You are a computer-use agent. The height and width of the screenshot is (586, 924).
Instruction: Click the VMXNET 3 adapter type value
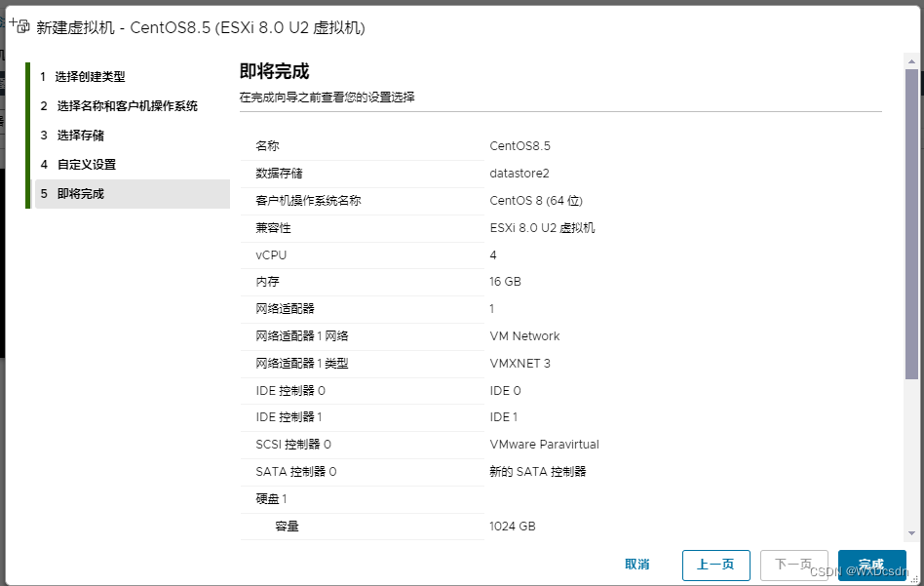coord(520,363)
